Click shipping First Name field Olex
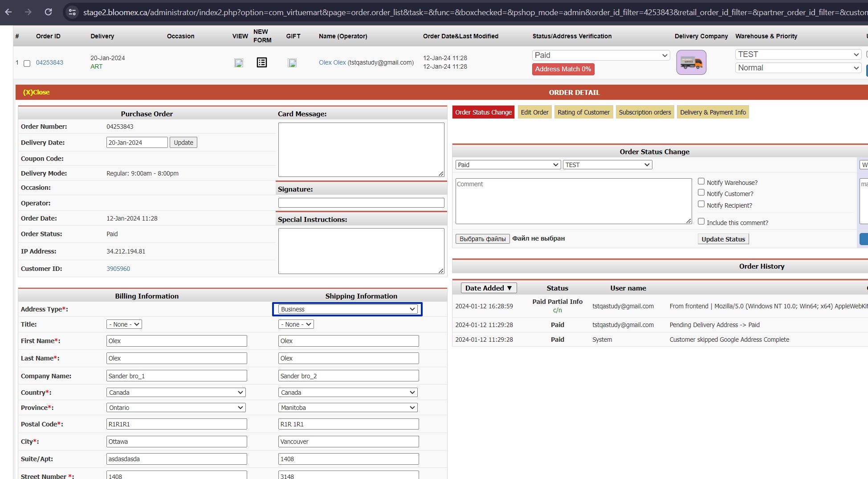The height and width of the screenshot is (479, 868). (x=349, y=341)
